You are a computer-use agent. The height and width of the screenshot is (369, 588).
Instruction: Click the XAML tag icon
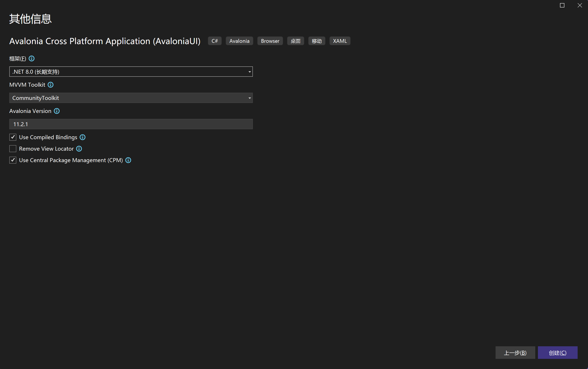pyautogui.click(x=340, y=40)
